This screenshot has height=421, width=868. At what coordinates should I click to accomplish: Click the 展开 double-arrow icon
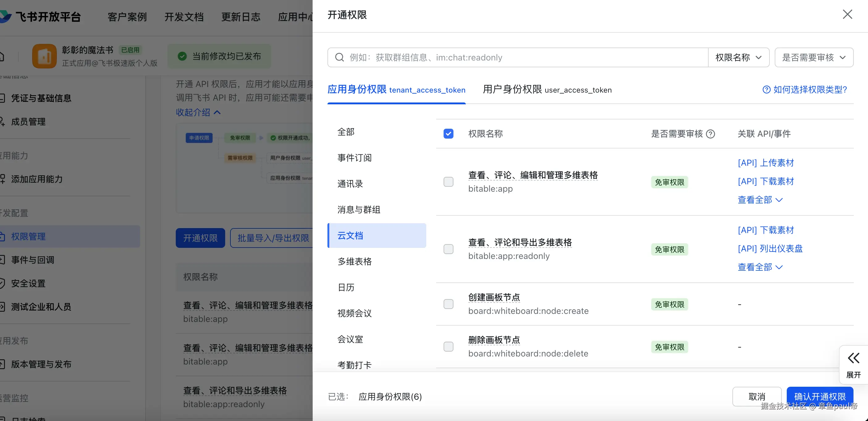[853, 358]
